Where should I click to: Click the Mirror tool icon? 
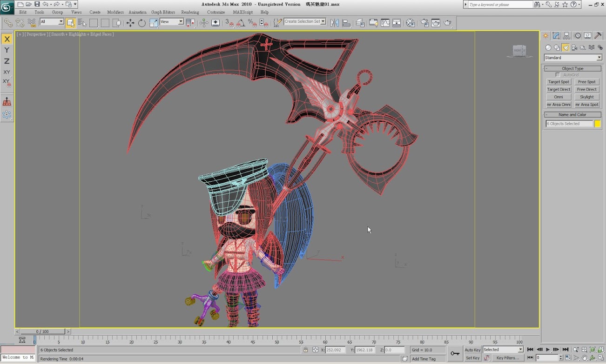[335, 22]
